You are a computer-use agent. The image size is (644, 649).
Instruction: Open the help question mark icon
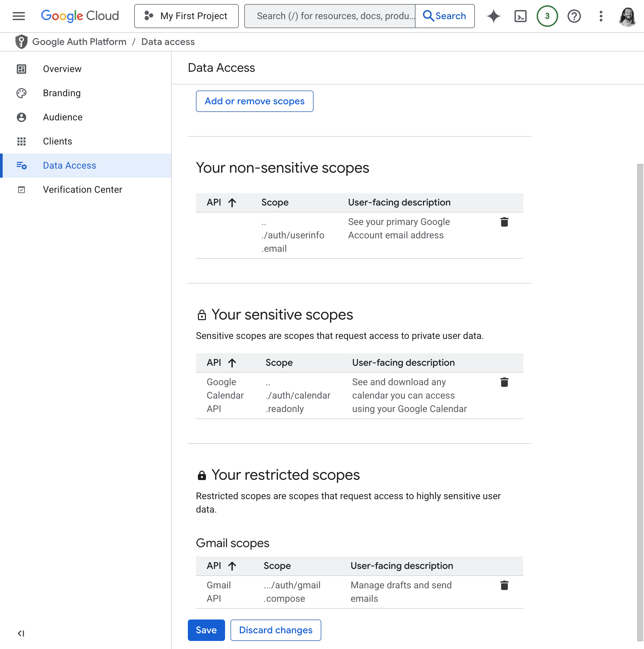(574, 16)
